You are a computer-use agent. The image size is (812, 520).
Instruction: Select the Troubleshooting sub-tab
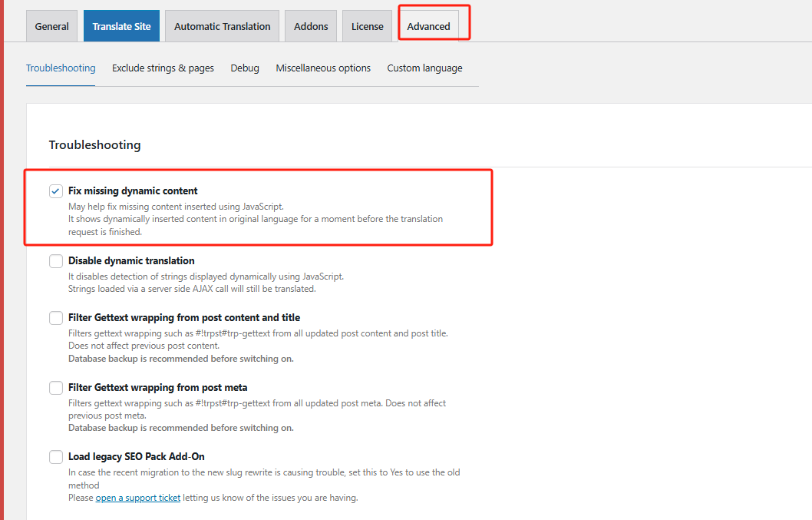click(61, 68)
